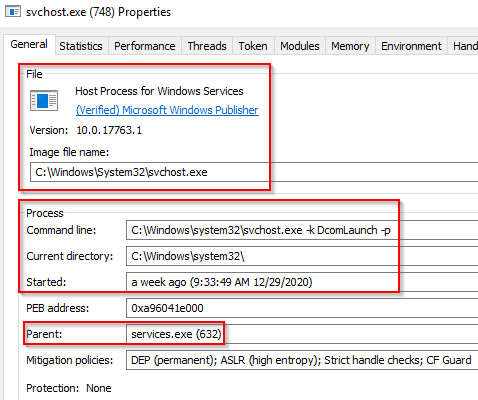
Task: Select the Command line field
Action: (302, 230)
